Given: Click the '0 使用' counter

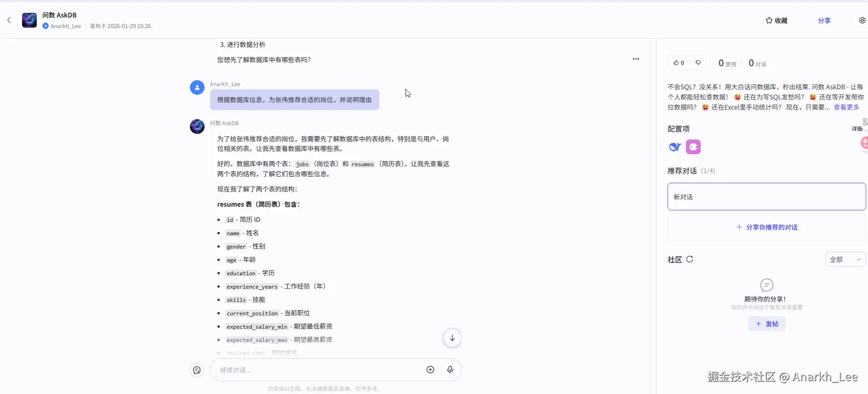Looking at the screenshot, I should point(727,64).
